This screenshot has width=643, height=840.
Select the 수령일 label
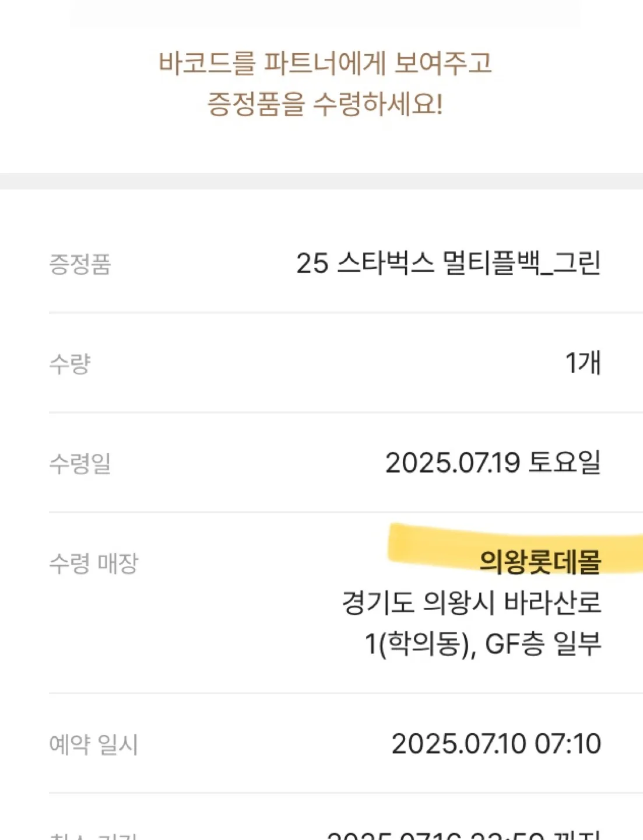click(80, 463)
